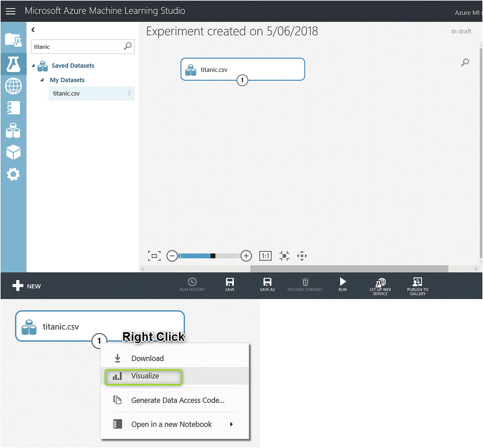Publish experiment to gallery
The width and height of the screenshot is (483, 448).
pos(418,287)
